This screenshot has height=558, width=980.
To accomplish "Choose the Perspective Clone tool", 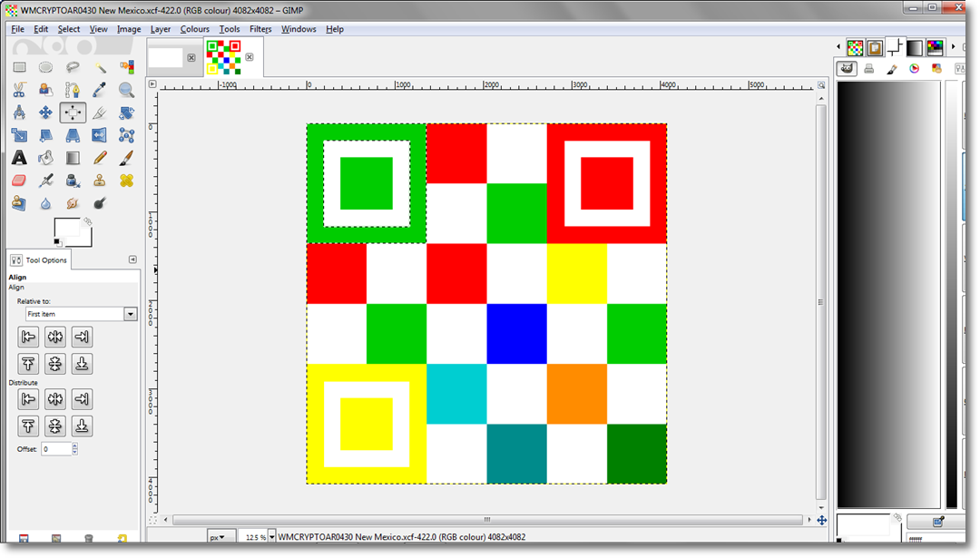I will click(19, 203).
